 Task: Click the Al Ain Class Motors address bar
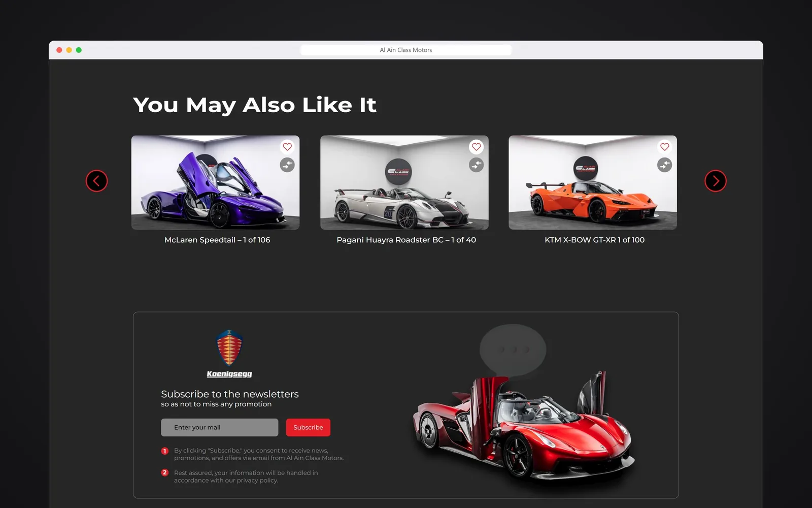406,50
